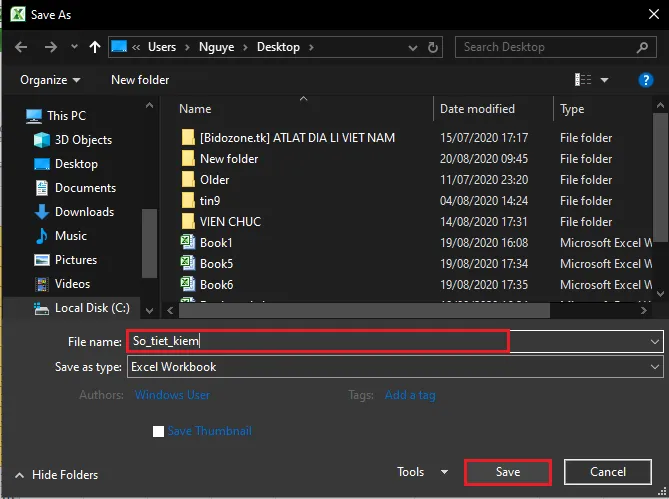Enable the Save Thumbnail checkbox
The width and height of the screenshot is (669, 499).
158,432
